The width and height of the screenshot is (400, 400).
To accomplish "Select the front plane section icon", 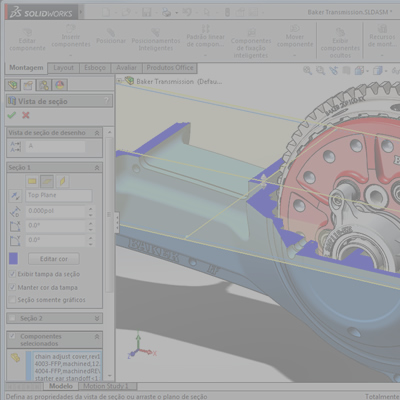I will click(32, 181).
